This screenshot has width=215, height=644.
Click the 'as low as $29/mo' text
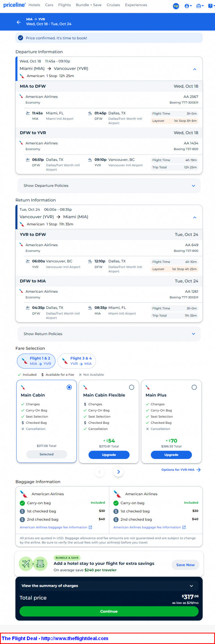(185, 603)
